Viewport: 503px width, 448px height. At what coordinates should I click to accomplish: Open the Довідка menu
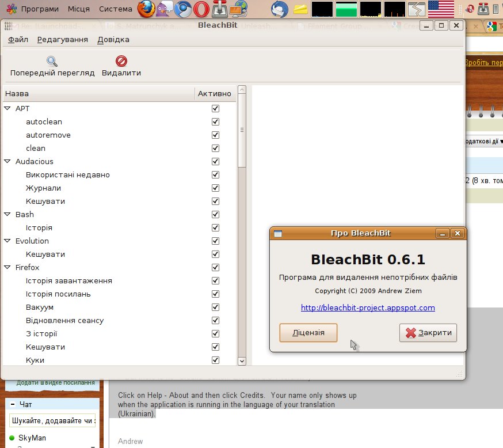(113, 39)
